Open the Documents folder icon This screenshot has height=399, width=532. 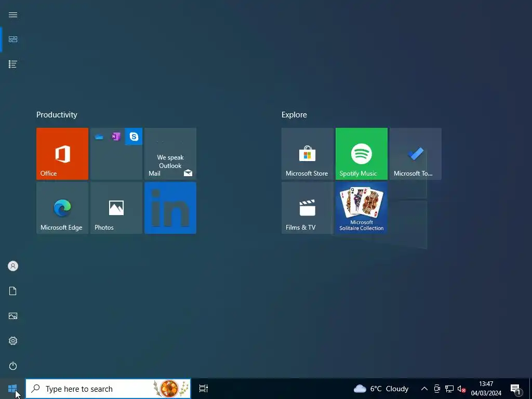[x=13, y=291]
